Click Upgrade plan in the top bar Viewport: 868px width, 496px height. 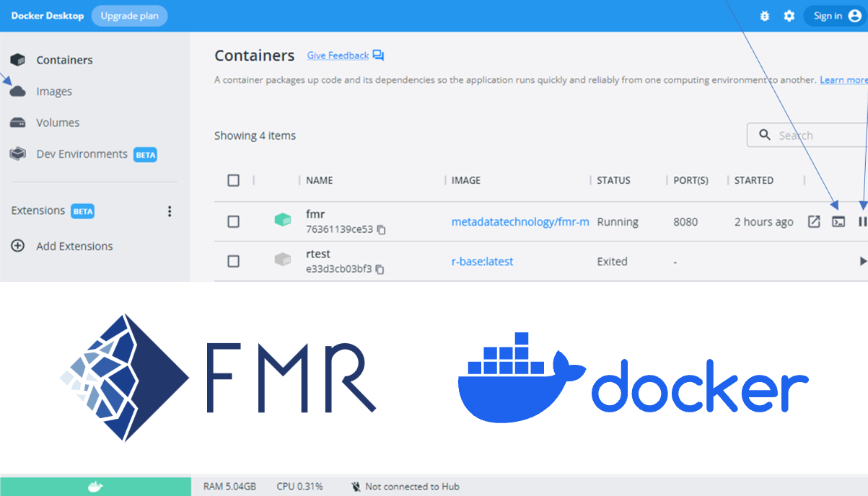(x=129, y=15)
